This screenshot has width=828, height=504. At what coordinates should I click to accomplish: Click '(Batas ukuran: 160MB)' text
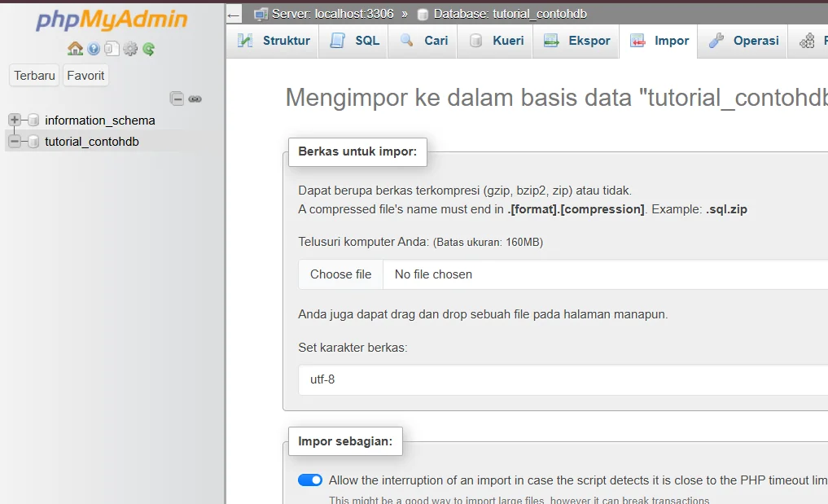tap(488, 242)
